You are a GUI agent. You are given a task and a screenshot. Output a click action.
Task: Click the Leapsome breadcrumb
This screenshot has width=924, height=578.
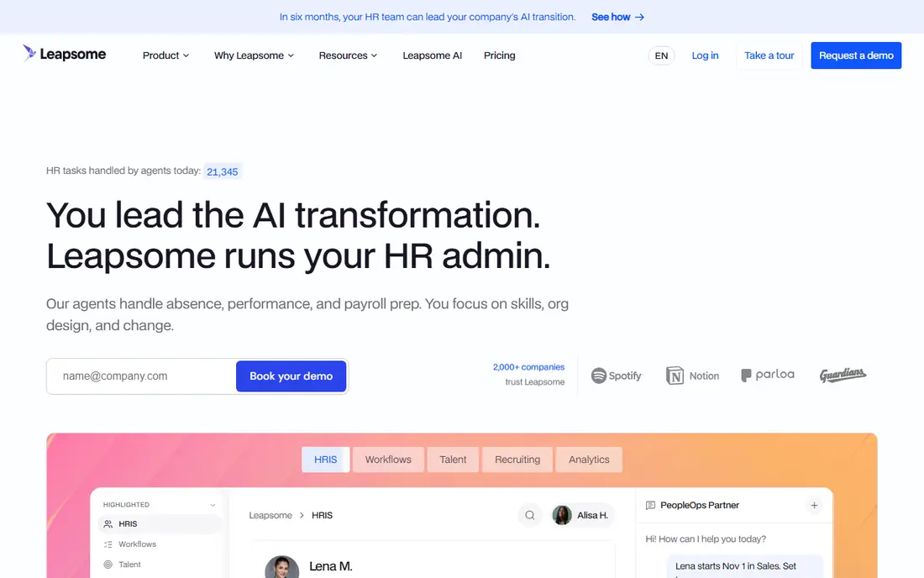(x=270, y=515)
